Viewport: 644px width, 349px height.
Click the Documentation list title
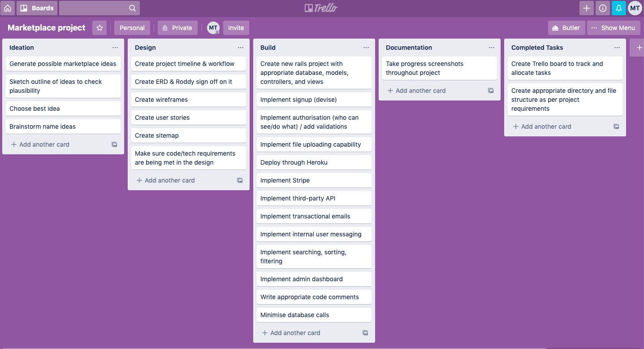(409, 48)
